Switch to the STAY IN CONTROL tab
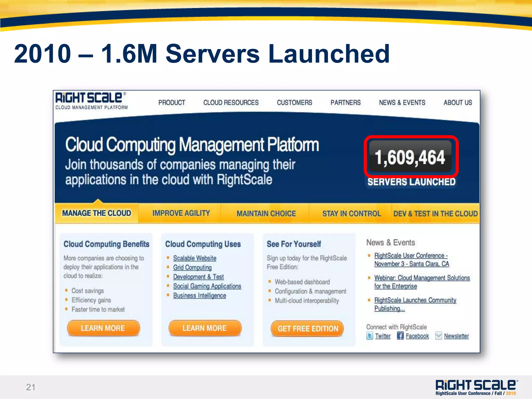Image resolution: width=532 pixels, height=399 pixels. pos(351,214)
